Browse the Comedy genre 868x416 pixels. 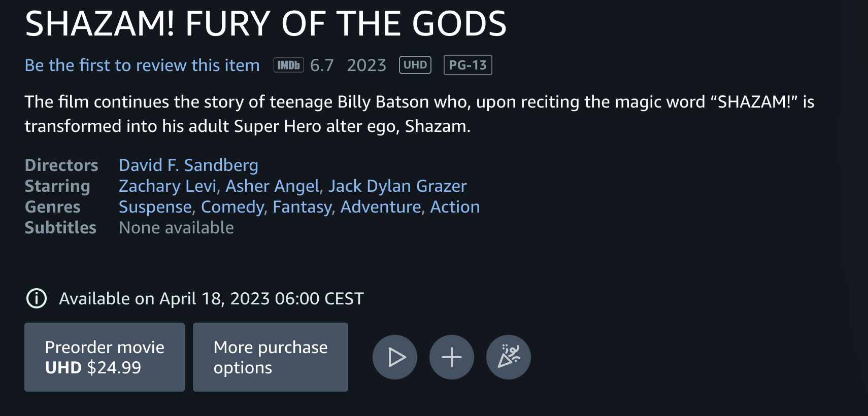point(232,207)
